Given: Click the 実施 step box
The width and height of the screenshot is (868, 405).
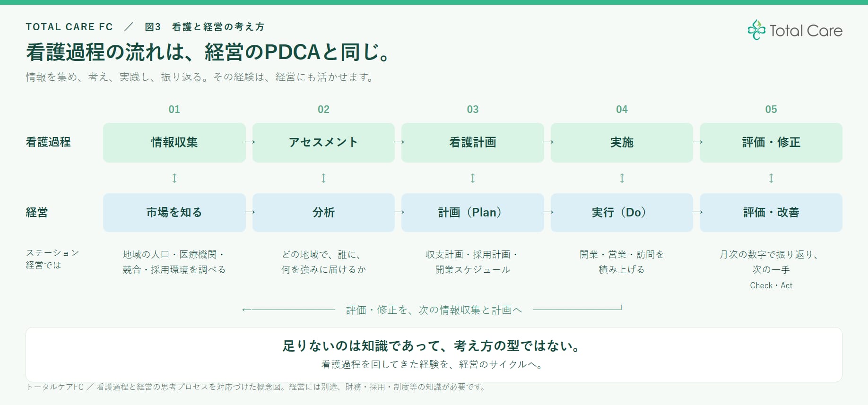Looking at the screenshot, I should pos(622,143).
